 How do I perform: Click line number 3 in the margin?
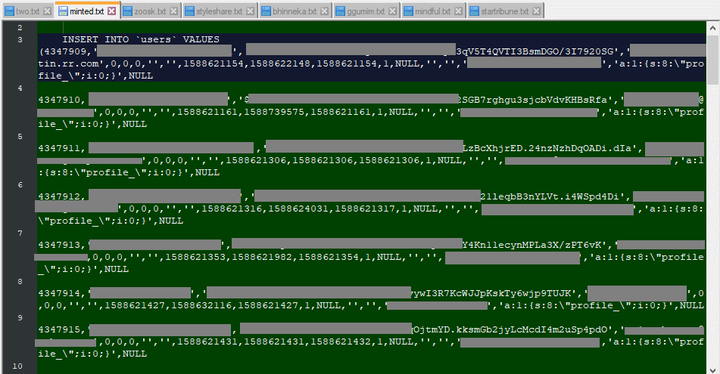[20, 40]
